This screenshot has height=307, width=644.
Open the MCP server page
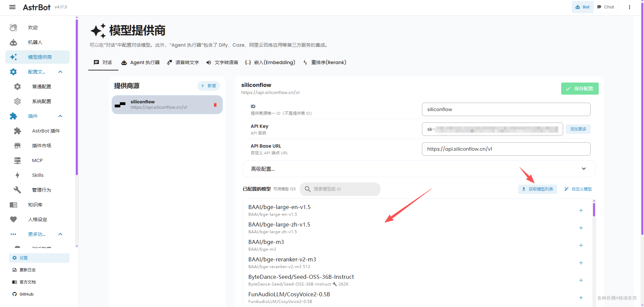tap(38, 160)
